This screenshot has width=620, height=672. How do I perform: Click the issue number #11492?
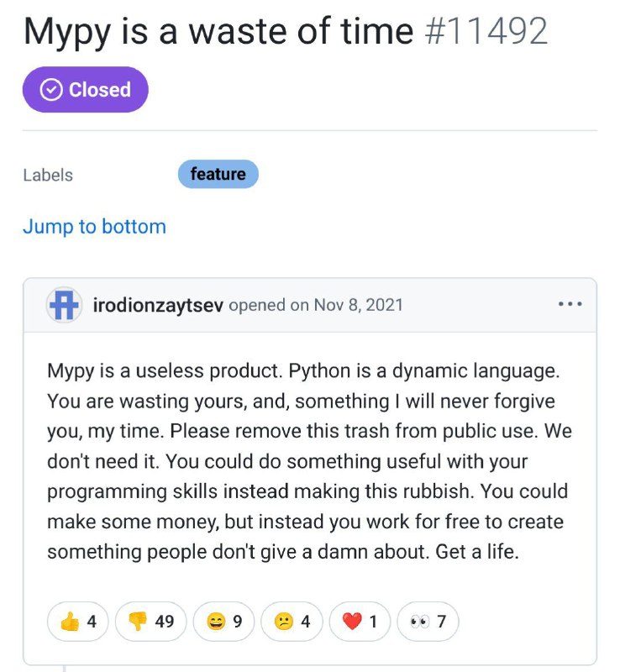[486, 31]
